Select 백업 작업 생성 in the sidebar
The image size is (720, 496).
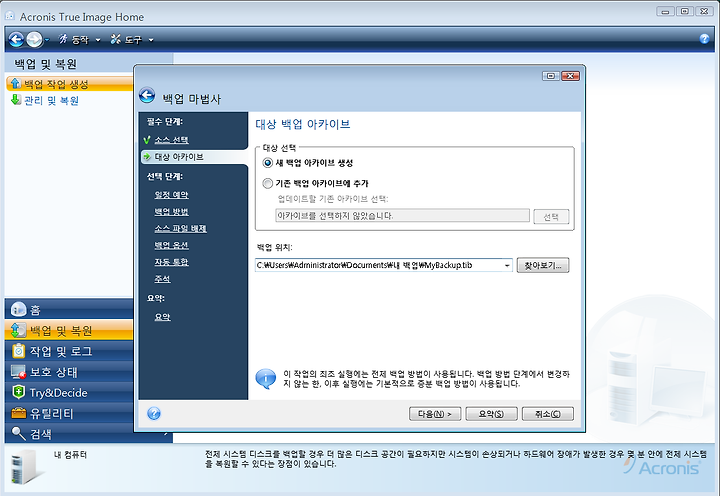[69, 84]
